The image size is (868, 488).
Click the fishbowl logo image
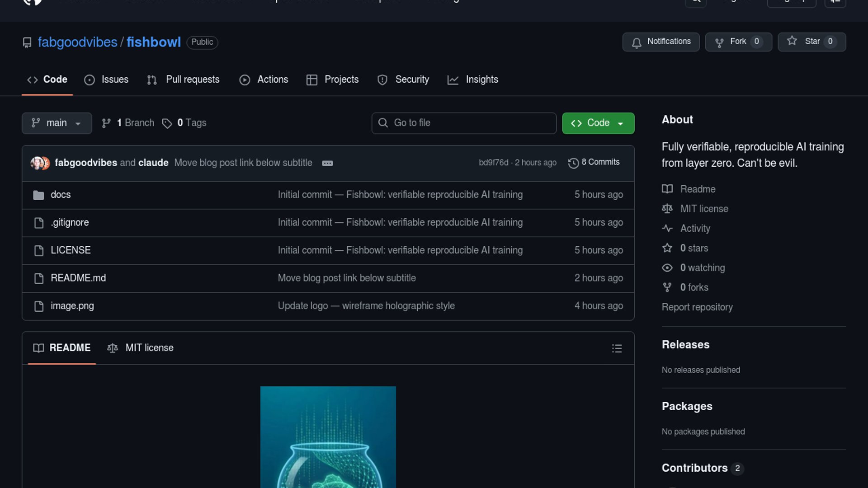(x=328, y=436)
